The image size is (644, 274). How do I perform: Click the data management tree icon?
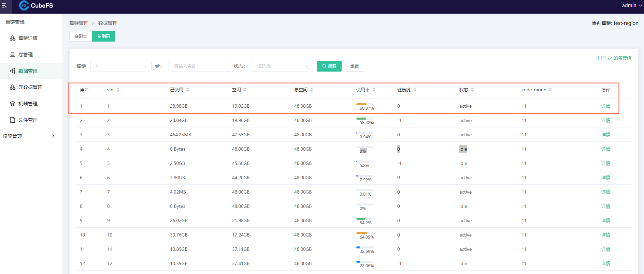point(13,71)
